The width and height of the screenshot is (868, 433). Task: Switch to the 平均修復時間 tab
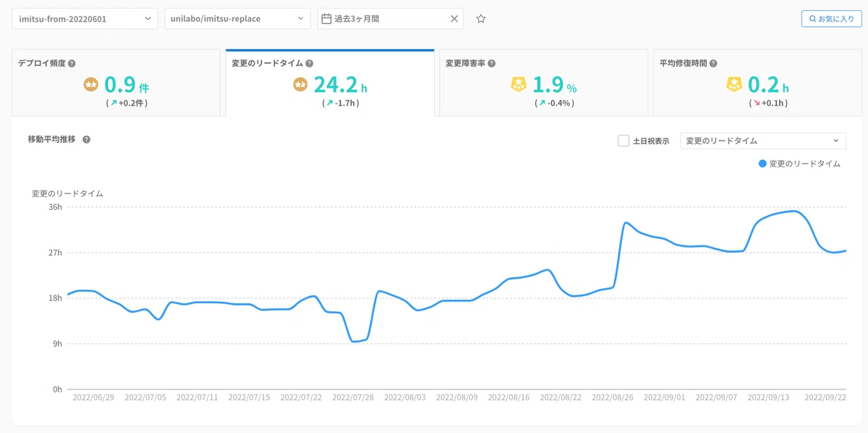757,83
